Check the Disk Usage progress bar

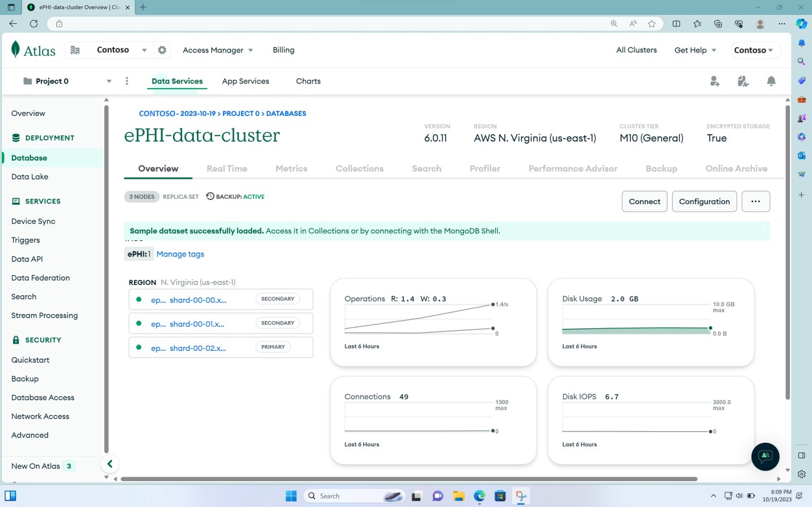click(635, 330)
